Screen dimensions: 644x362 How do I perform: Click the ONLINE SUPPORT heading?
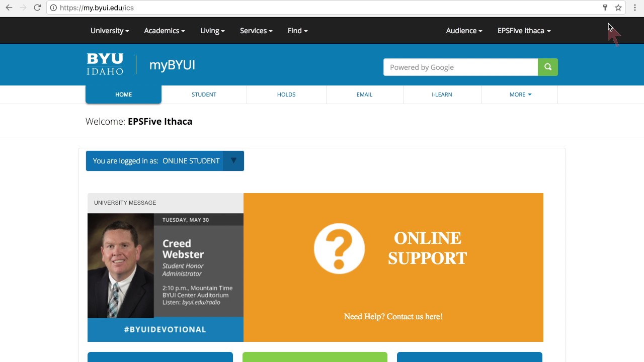pos(427,248)
